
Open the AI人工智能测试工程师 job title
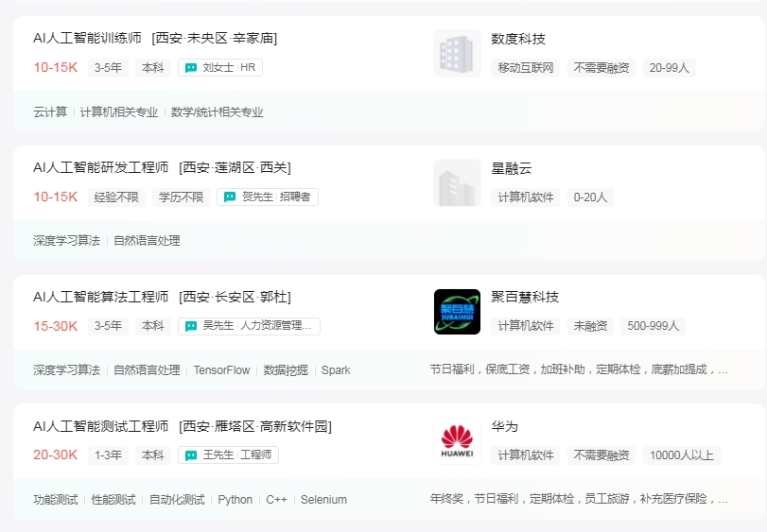tap(101, 426)
